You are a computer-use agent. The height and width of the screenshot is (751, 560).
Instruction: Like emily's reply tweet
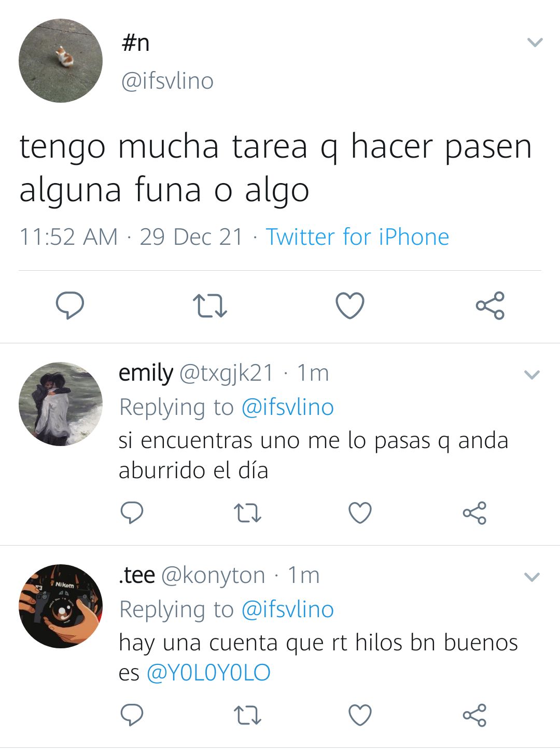[x=360, y=513]
